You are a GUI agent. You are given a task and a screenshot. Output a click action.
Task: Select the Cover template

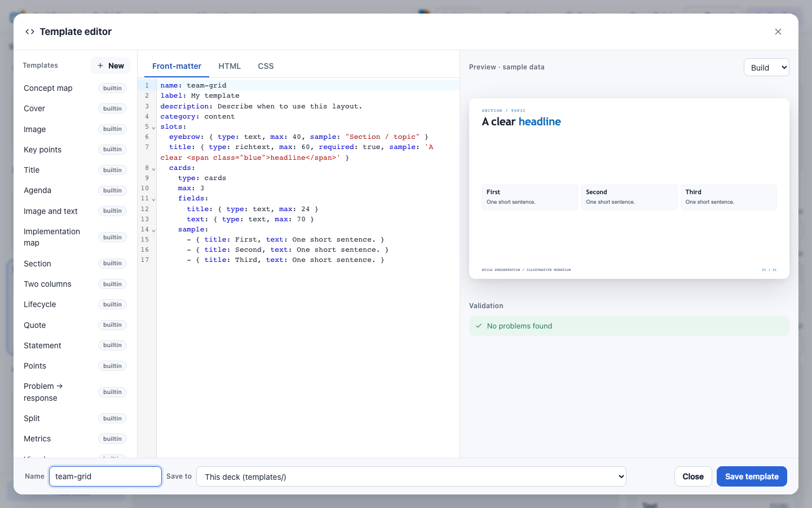point(75,108)
